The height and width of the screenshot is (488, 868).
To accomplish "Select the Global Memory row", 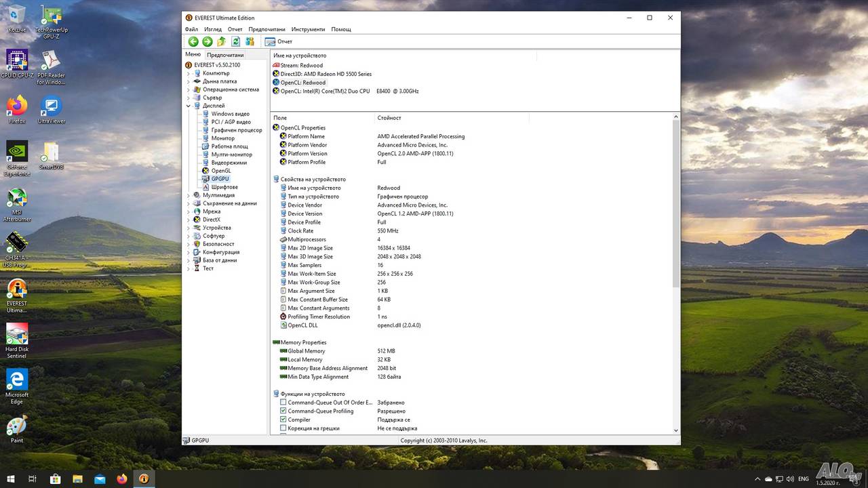I will (471, 351).
